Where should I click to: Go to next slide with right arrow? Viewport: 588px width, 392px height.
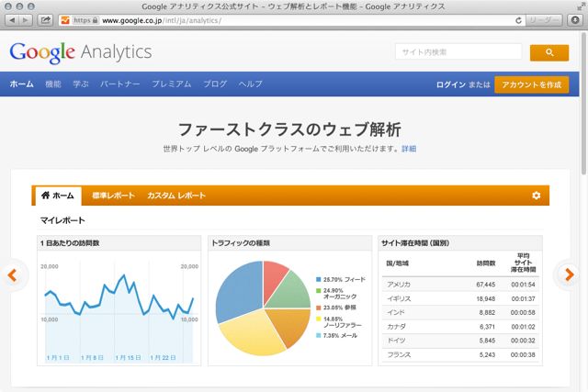click(x=570, y=274)
